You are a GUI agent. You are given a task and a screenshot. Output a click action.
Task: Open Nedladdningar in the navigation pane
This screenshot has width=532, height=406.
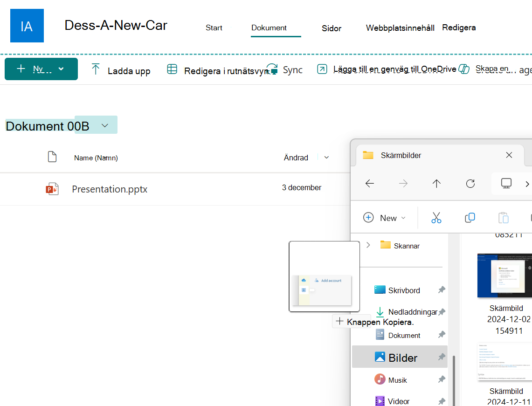click(x=406, y=312)
